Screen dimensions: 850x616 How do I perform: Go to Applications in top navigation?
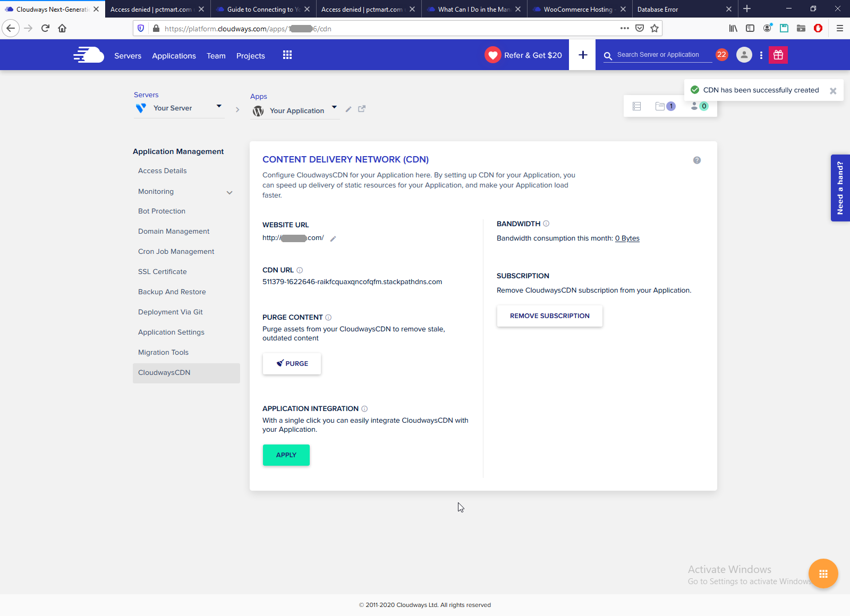click(x=174, y=56)
